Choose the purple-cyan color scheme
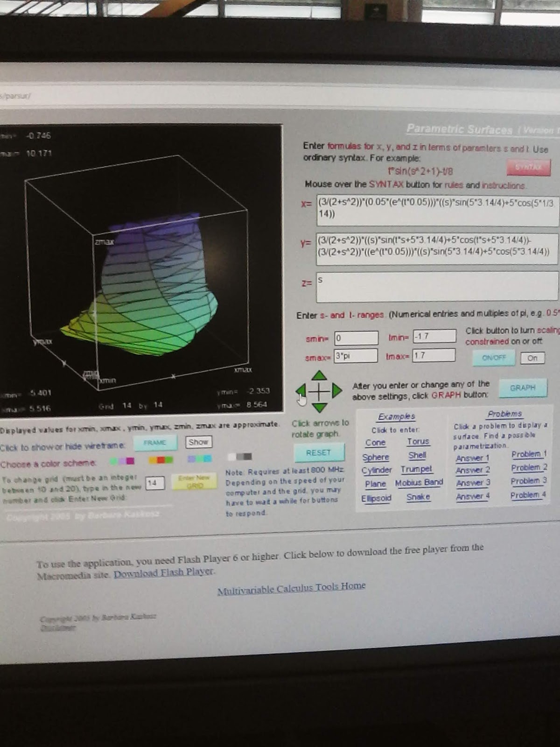Image resolution: width=560 pixels, height=747 pixels. (x=199, y=459)
